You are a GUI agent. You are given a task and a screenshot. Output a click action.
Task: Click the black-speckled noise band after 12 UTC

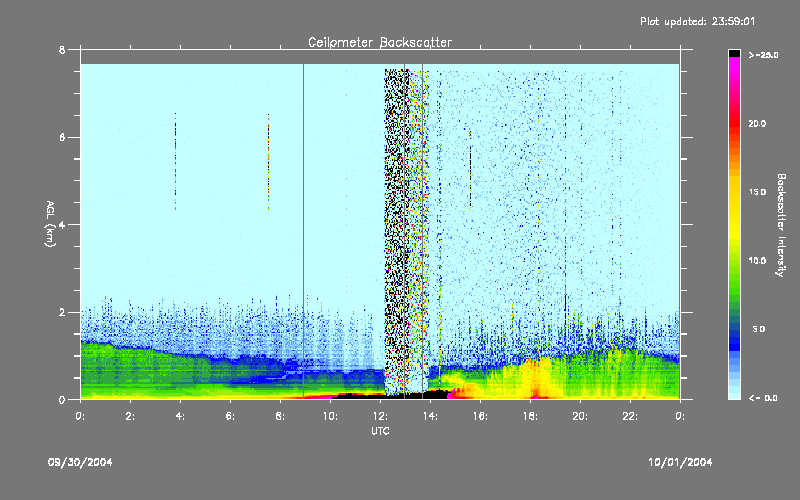point(397,230)
